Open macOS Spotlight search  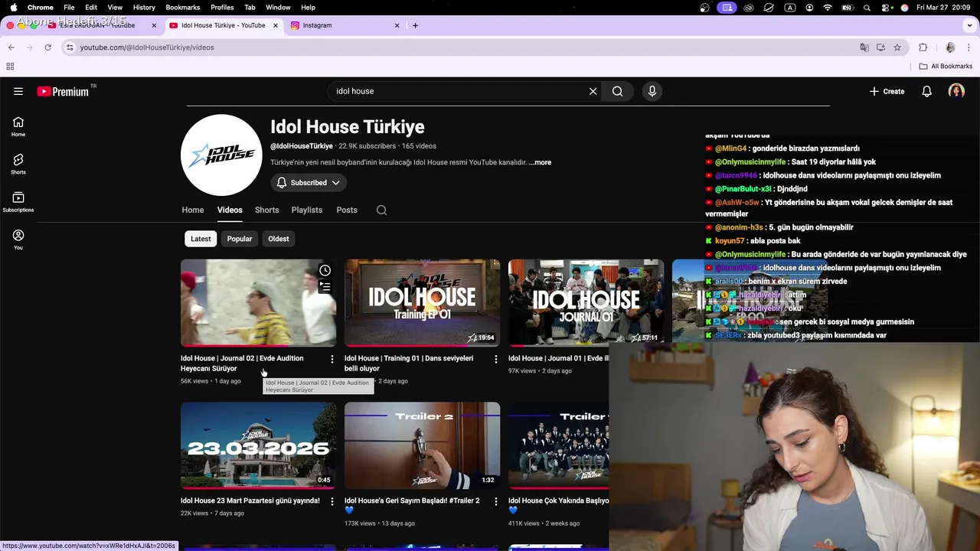pos(867,8)
